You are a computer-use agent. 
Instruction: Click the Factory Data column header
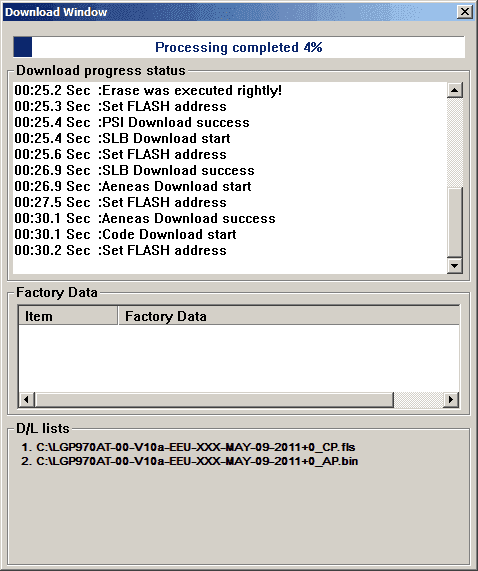click(x=288, y=316)
